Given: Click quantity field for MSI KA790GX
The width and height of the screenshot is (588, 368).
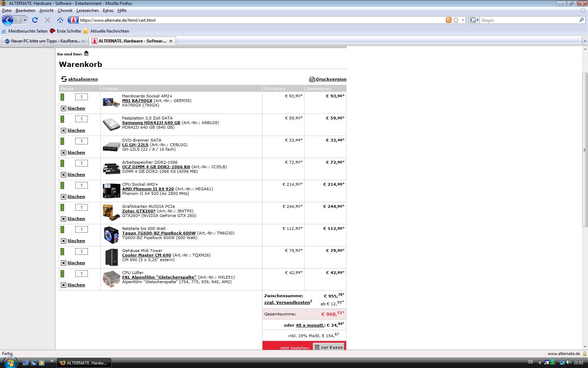Looking at the screenshot, I should (x=82, y=97).
